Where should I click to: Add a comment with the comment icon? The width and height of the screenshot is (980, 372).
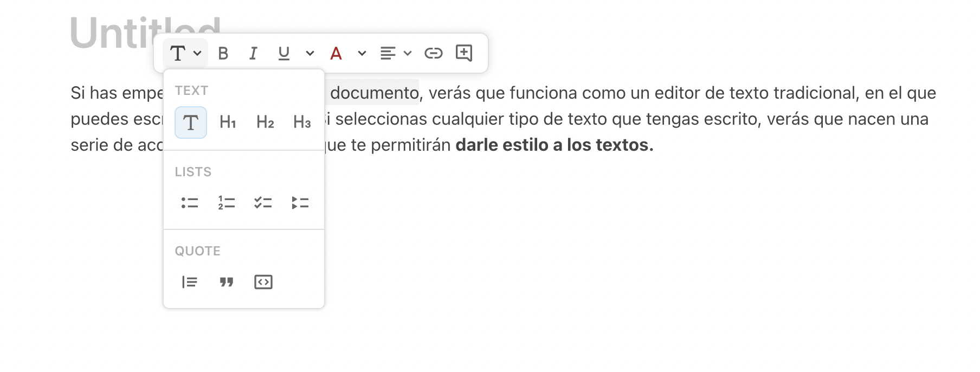tap(464, 53)
